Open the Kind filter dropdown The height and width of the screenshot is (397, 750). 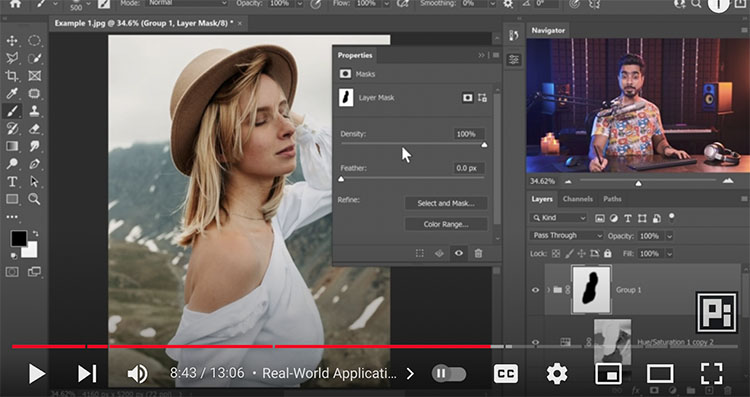[558, 218]
